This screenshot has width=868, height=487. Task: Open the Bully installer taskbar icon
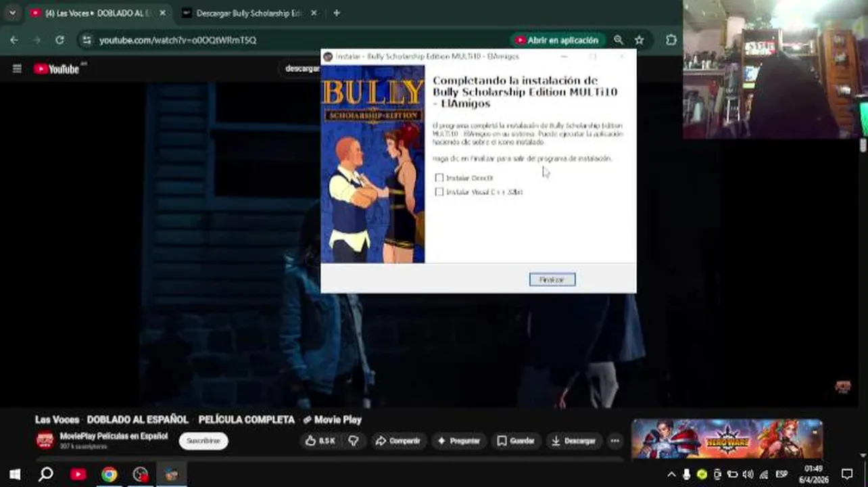click(172, 474)
